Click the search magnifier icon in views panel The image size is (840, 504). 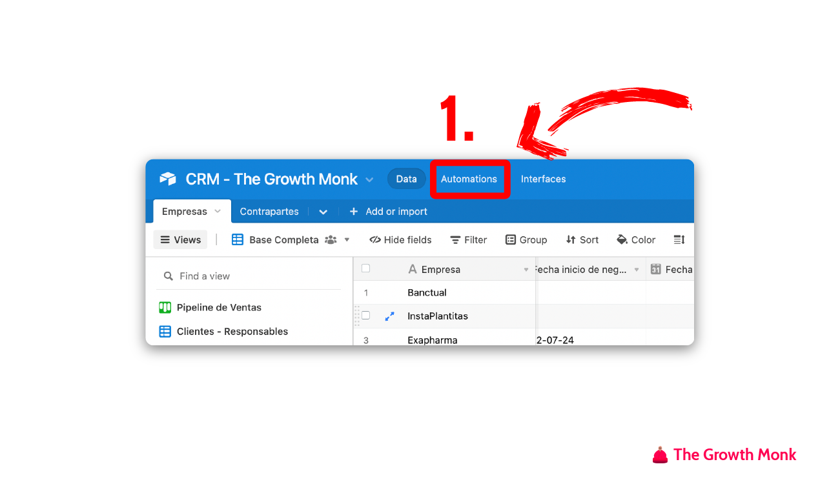pos(169,276)
